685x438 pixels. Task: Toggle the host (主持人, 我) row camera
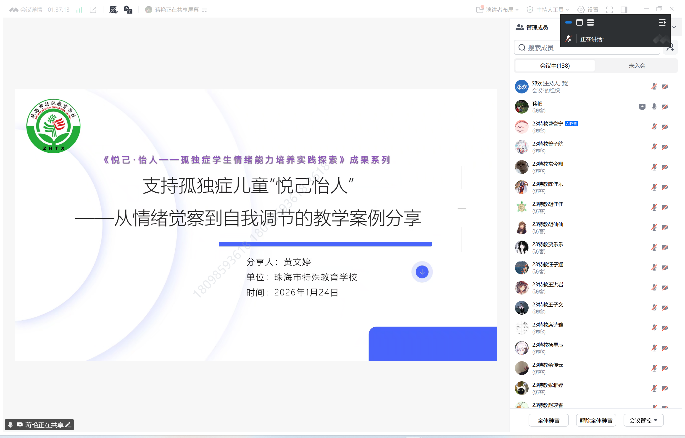(665, 86)
